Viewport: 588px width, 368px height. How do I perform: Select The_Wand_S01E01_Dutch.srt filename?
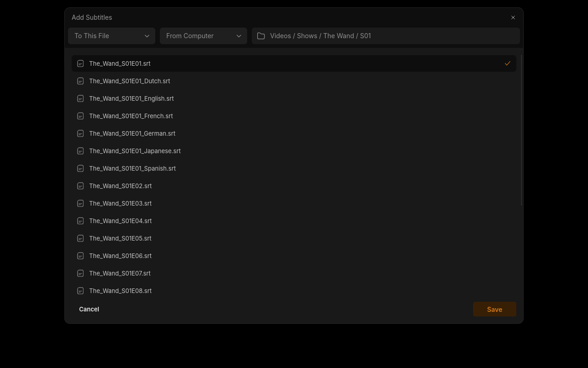130,81
